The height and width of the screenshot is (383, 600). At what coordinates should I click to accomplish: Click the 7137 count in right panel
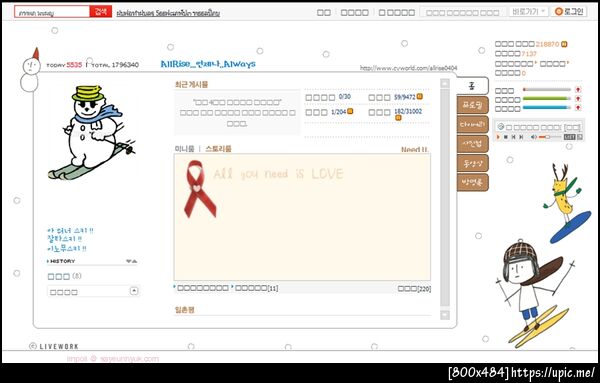click(x=529, y=54)
